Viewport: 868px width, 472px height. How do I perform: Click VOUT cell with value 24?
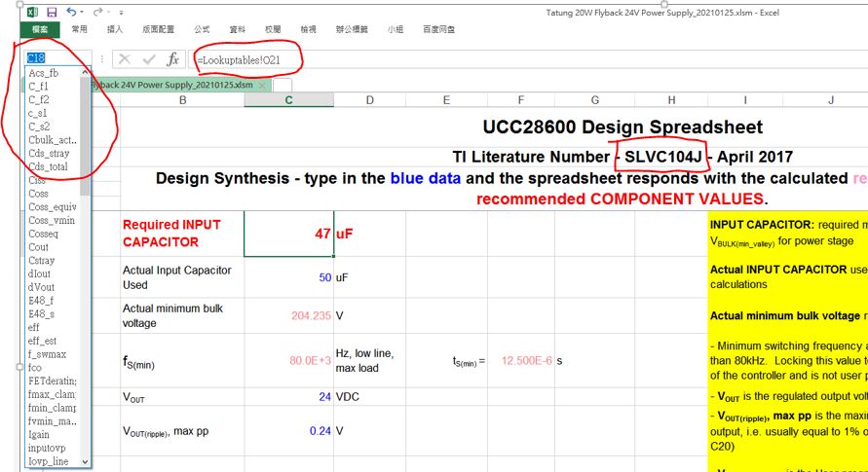click(289, 397)
